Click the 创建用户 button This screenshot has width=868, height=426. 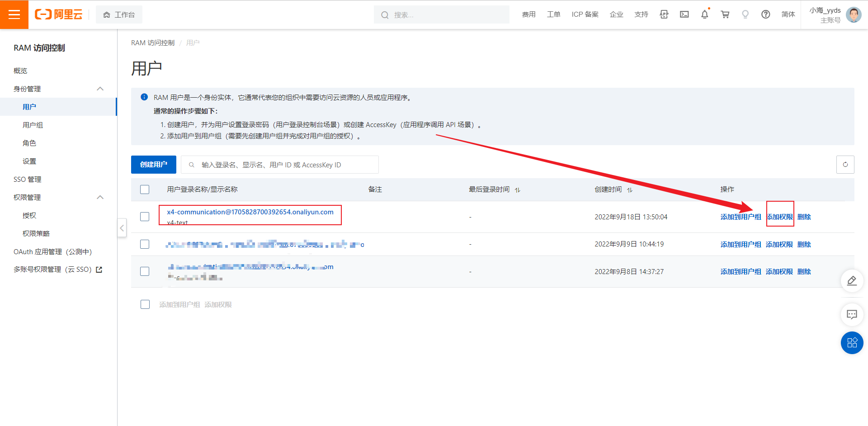(154, 165)
